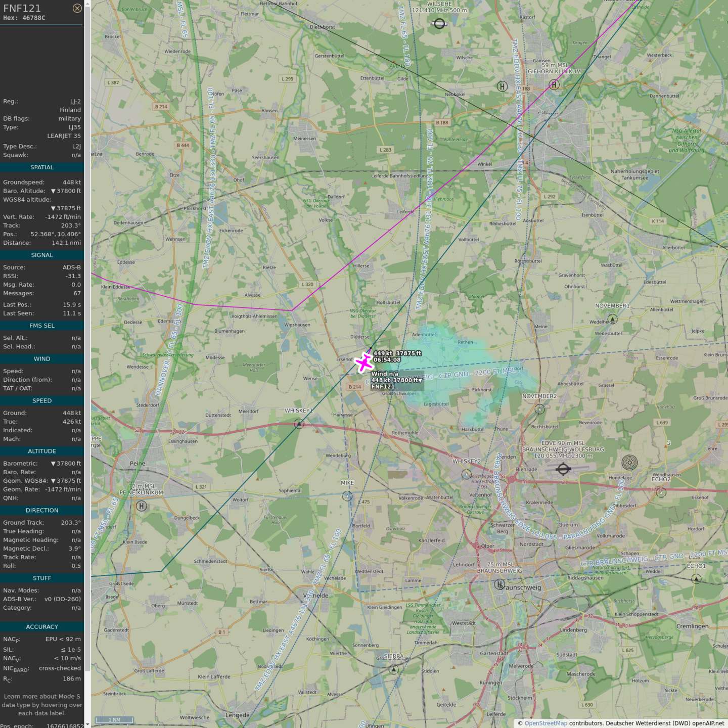Click the sidebar scrollbar down arrow
Screen dimensions: 728x728
tap(87, 724)
